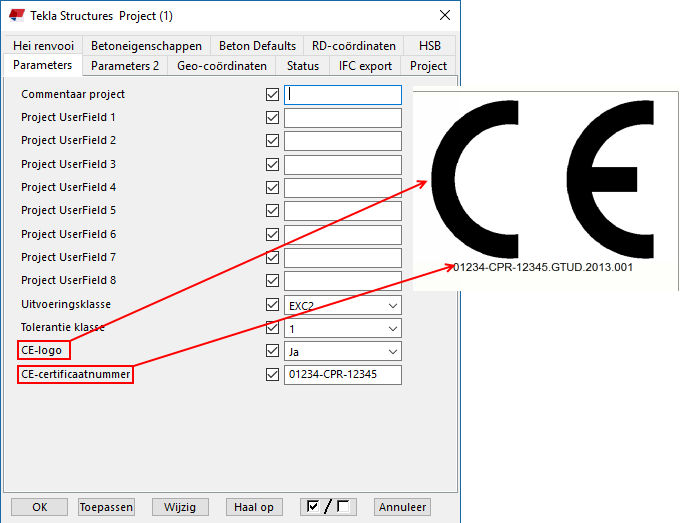Switch to the Hei renvooi tab
Screen dimensions: 680x523
point(43,46)
